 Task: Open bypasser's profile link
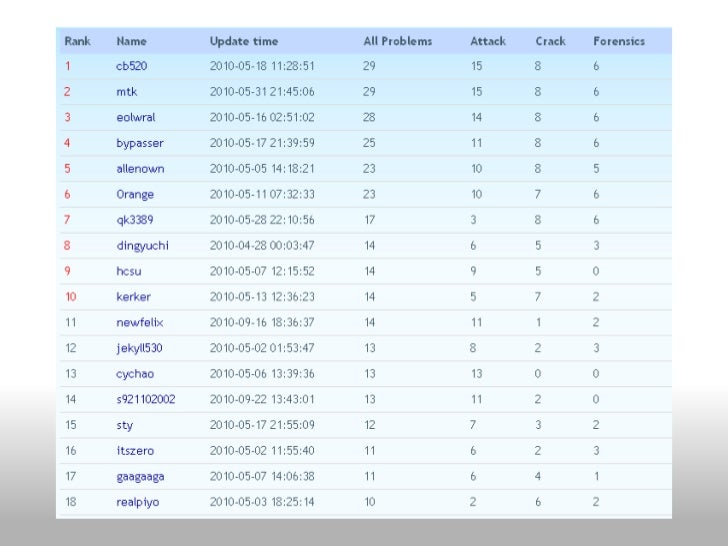(140, 143)
